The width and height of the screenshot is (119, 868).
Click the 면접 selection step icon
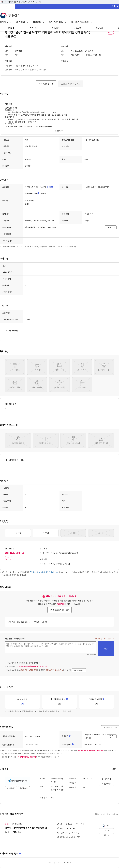46,533
